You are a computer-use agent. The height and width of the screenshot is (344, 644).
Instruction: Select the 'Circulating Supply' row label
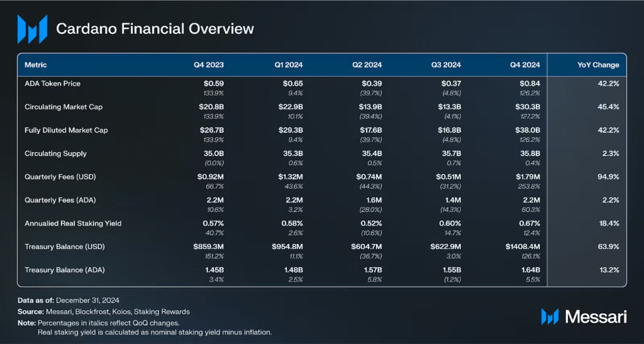pyautogui.click(x=55, y=153)
